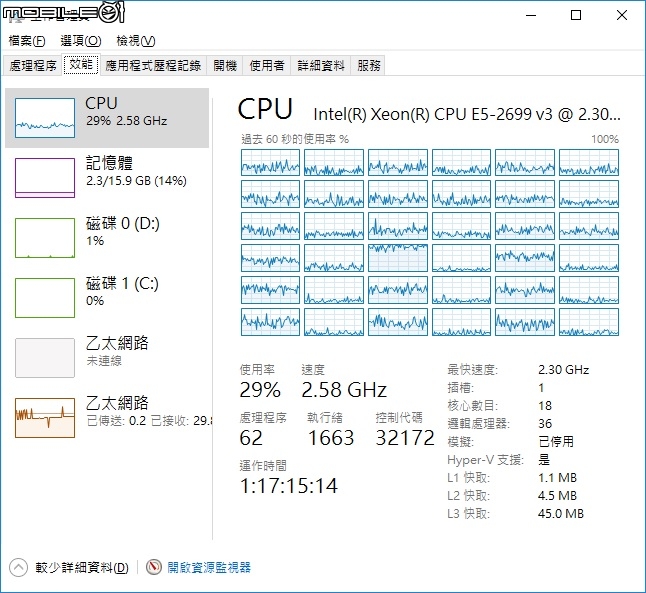The image size is (646, 593).
Task: Select the active 乙太網路 orange graph
Action: point(45,417)
